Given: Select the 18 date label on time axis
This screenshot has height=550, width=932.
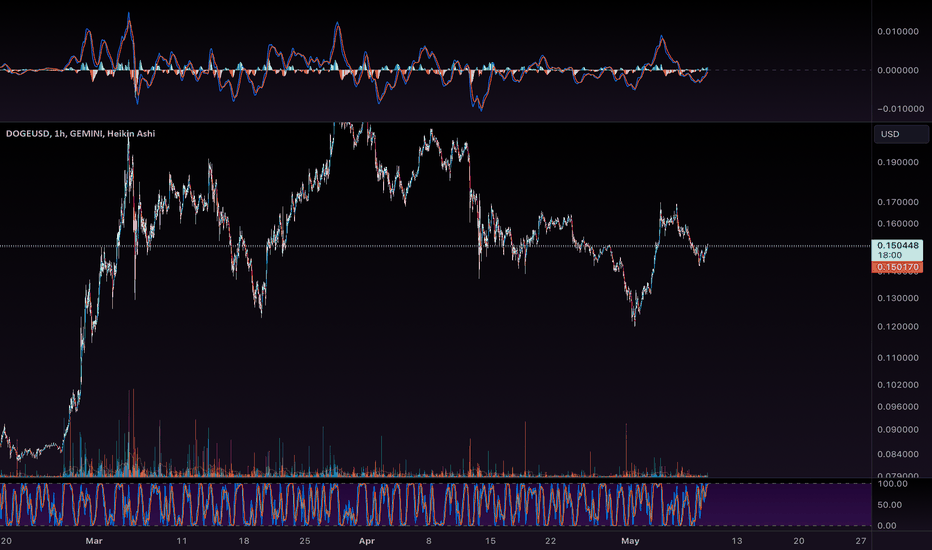Looking at the screenshot, I should coord(244,540).
